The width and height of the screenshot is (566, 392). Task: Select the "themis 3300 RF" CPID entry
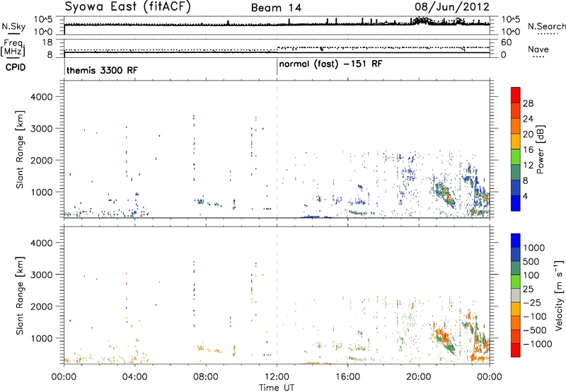point(102,70)
